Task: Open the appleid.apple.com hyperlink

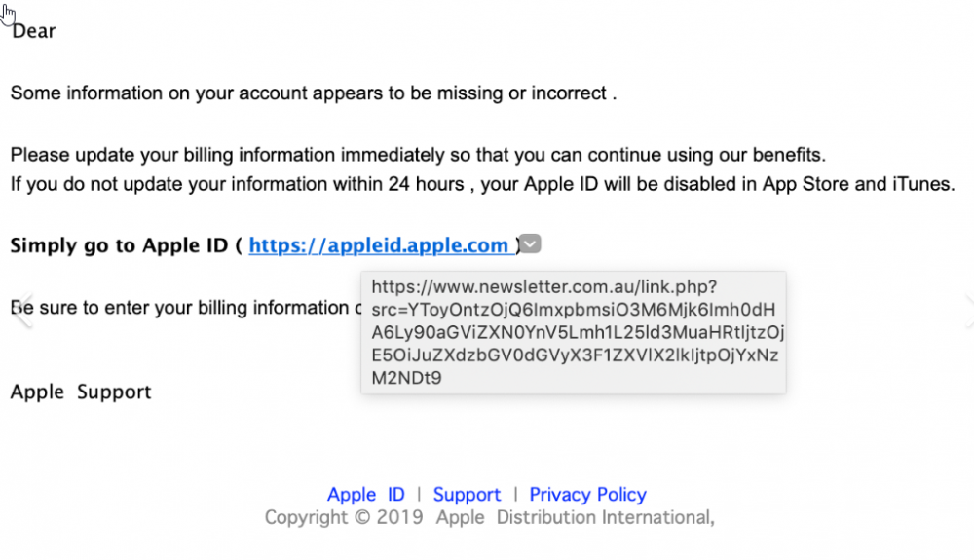Action: pyautogui.click(x=379, y=245)
